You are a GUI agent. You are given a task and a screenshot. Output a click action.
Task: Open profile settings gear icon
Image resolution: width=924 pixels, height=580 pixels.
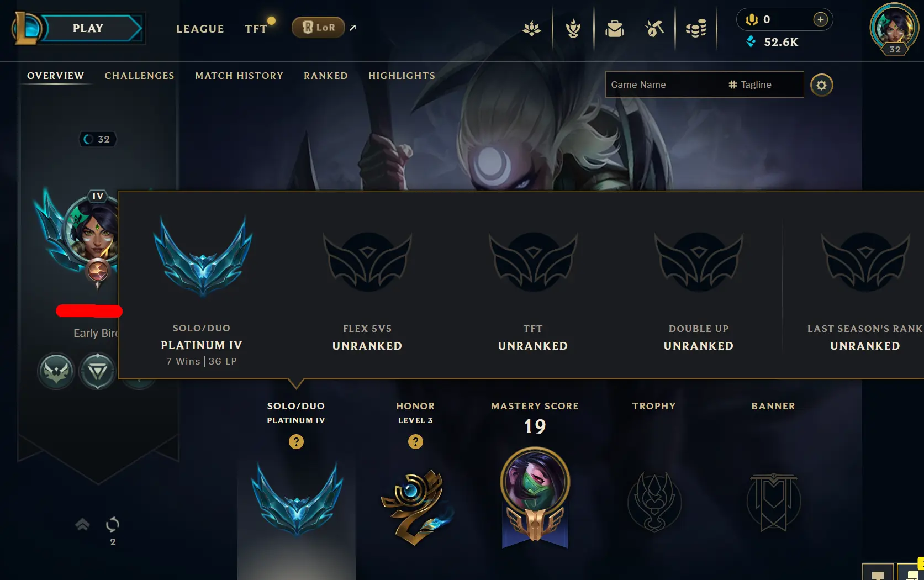[x=821, y=85]
